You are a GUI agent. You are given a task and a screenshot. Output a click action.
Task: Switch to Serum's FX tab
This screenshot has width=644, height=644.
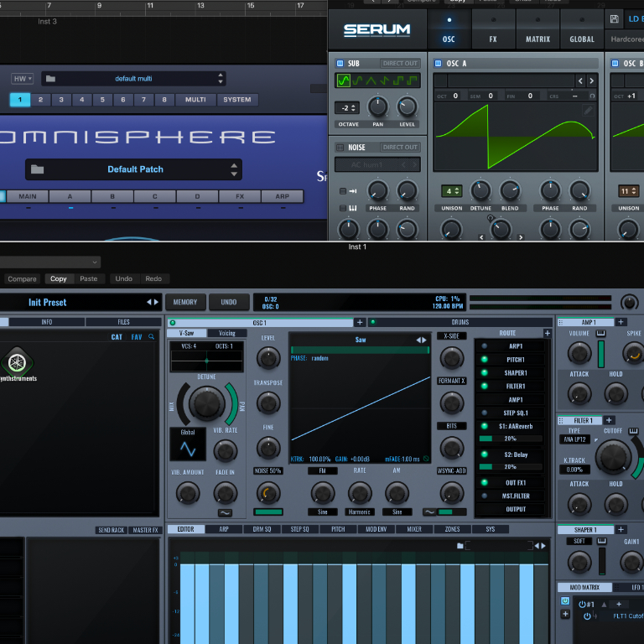coord(493,30)
